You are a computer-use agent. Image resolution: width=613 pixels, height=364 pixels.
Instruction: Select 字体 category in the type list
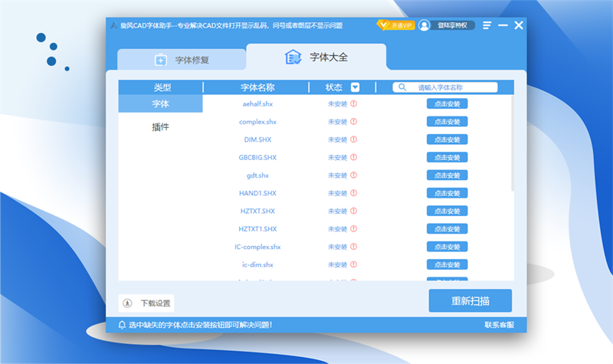160,103
